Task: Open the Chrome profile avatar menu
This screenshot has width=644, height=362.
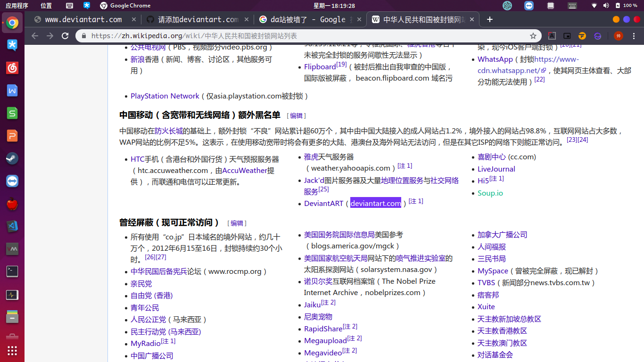Action: (x=618, y=35)
